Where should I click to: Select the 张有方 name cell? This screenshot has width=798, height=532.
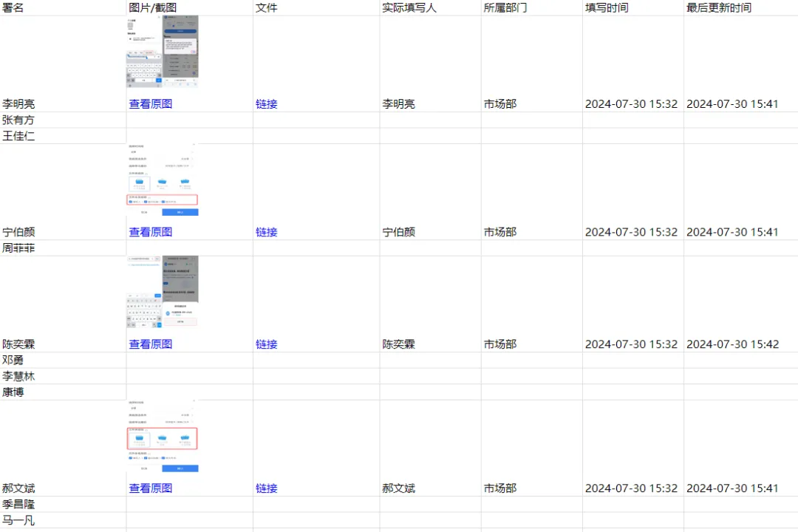[x=18, y=120]
